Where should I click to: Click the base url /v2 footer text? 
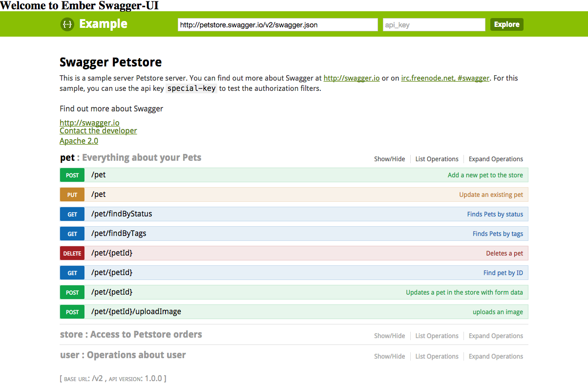click(84, 378)
